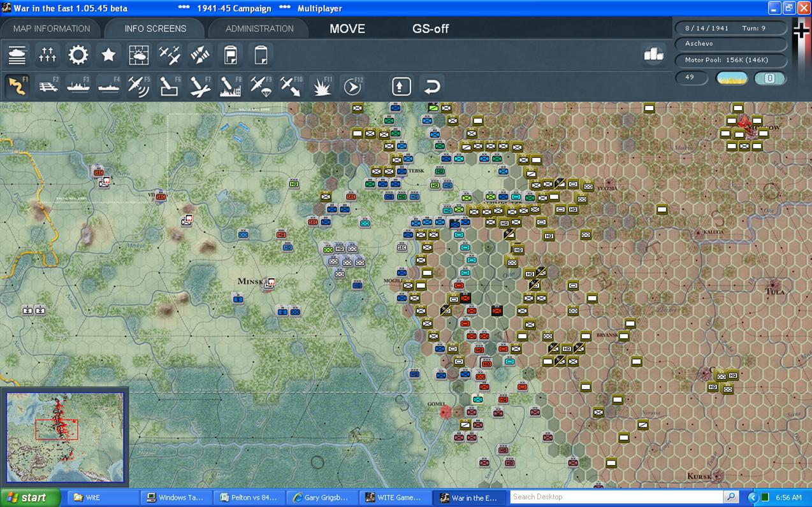Switch to the MAP INFORMATION tab

coord(52,29)
